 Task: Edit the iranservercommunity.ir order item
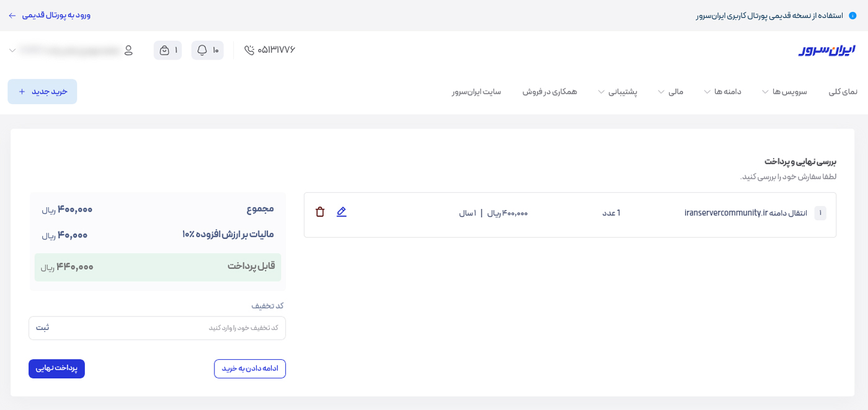pyautogui.click(x=342, y=212)
